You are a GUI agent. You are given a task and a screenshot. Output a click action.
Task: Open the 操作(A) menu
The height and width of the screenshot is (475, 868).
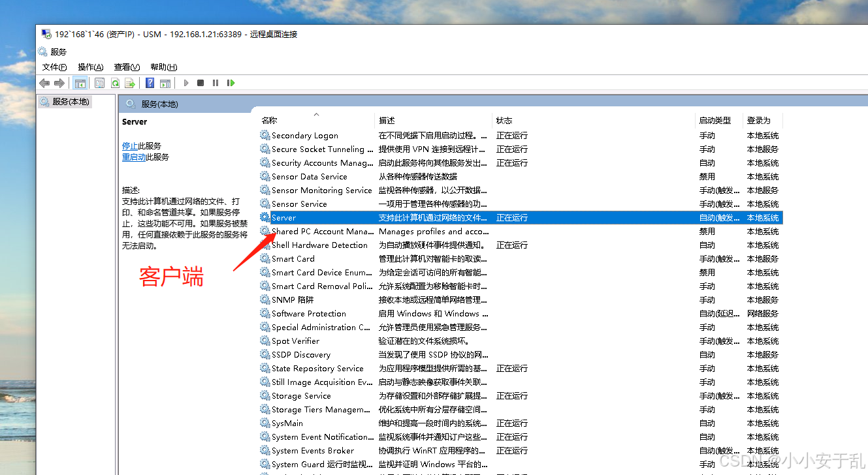pos(91,67)
